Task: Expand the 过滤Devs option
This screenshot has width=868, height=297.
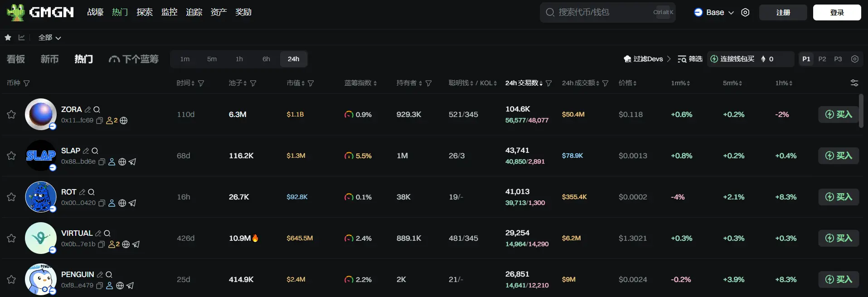Action: (x=647, y=59)
